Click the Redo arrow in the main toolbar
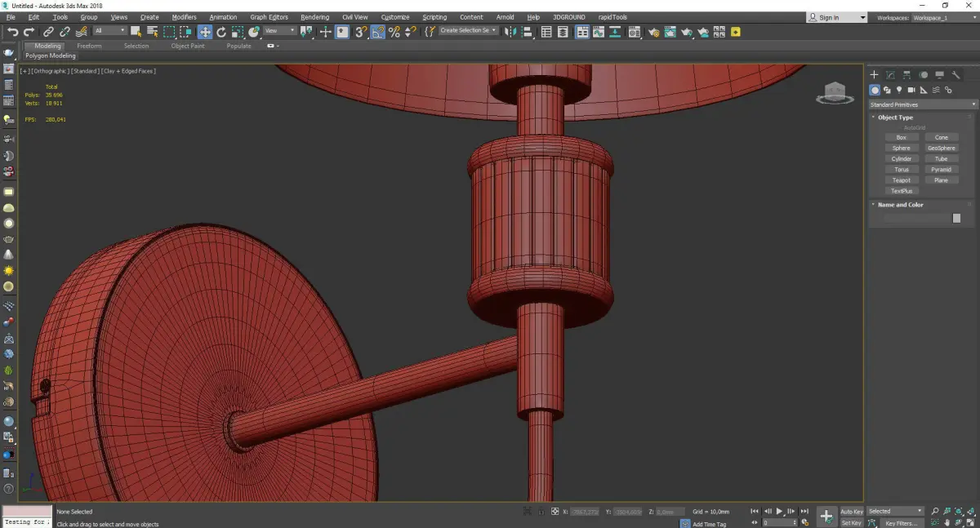Screen dimensions: 980x528 [x=29, y=32]
